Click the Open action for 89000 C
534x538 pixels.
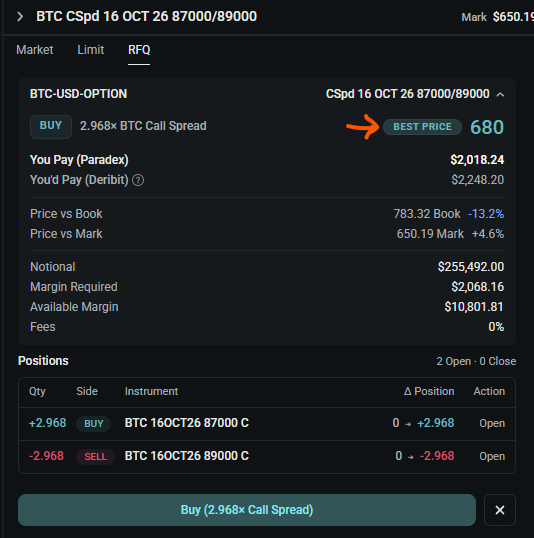(492, 456)
